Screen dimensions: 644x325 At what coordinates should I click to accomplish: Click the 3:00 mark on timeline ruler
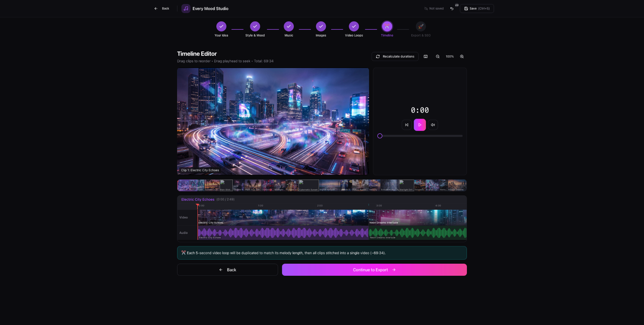pyautogui.click(x=379, y=206)
